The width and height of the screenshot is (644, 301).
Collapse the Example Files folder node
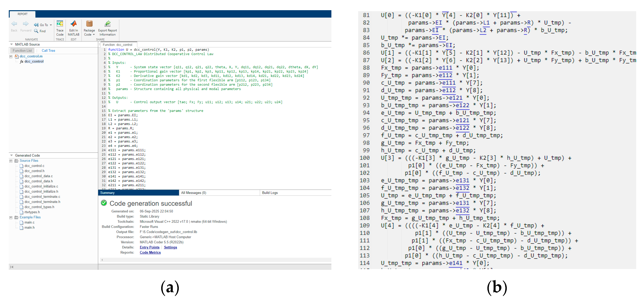[x=11, y=218]
